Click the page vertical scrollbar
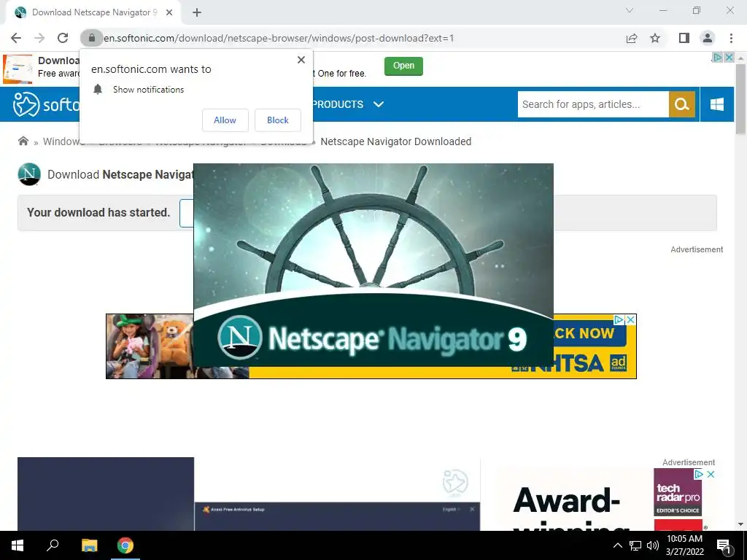747x560 pixels. point(740,99)
